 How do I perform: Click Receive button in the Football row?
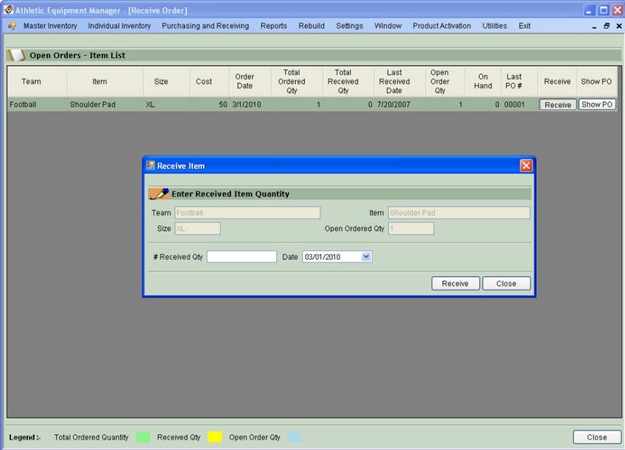point(558,105)
